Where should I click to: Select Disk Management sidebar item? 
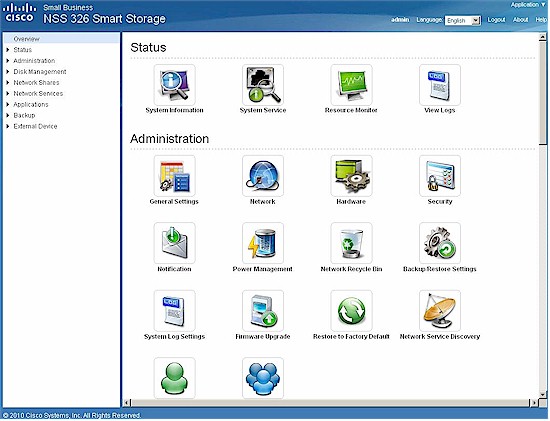40,72
